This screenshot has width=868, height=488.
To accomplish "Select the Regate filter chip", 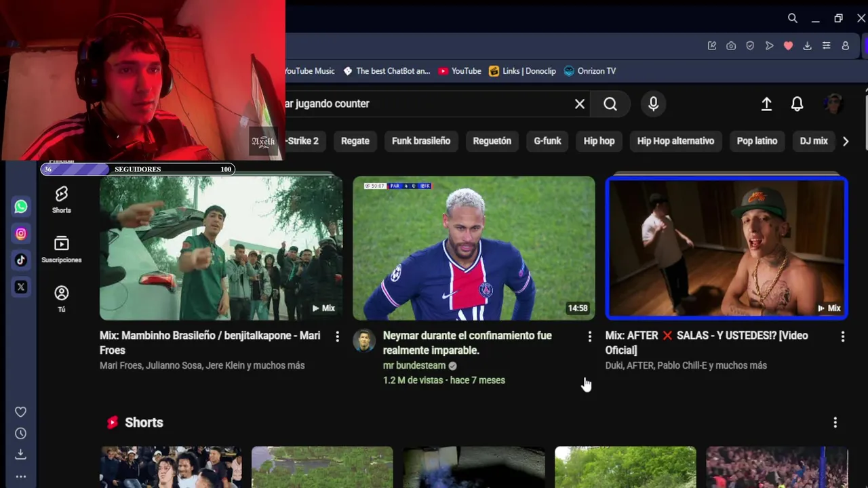I will pos(355,141).
